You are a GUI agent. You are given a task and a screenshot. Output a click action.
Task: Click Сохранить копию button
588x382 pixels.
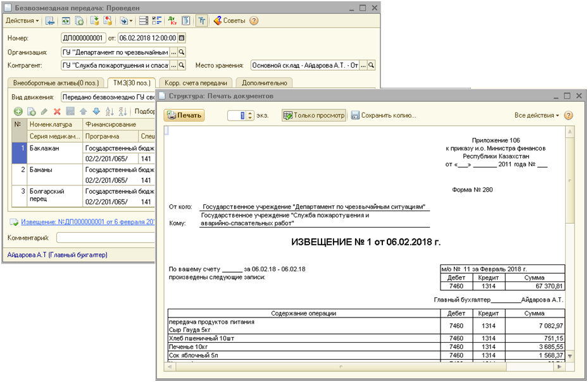(384, 115)
